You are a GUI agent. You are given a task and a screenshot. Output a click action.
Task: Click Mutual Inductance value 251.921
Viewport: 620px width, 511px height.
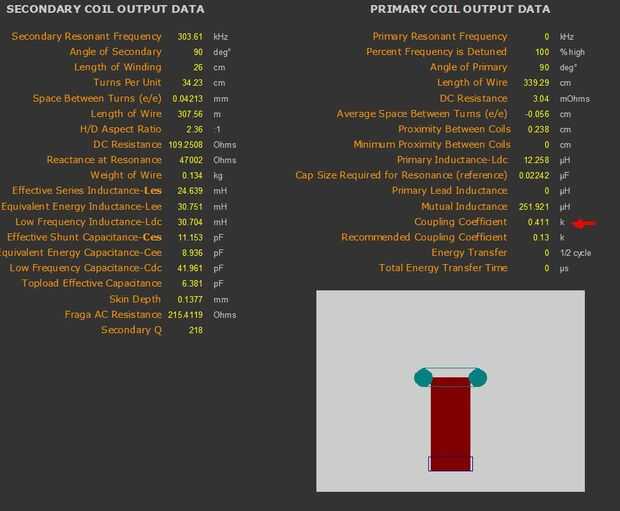(x=534, y=206)
